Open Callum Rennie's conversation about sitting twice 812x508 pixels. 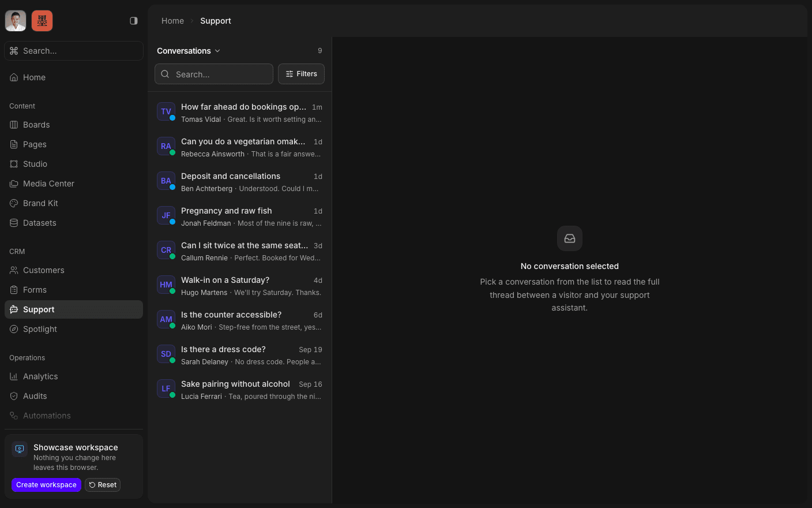(240, 251)
